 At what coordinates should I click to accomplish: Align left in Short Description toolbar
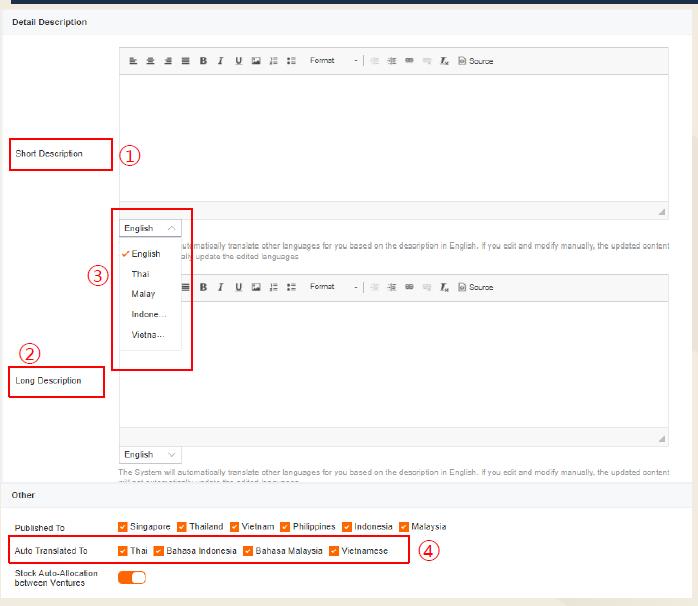[133, 61]
